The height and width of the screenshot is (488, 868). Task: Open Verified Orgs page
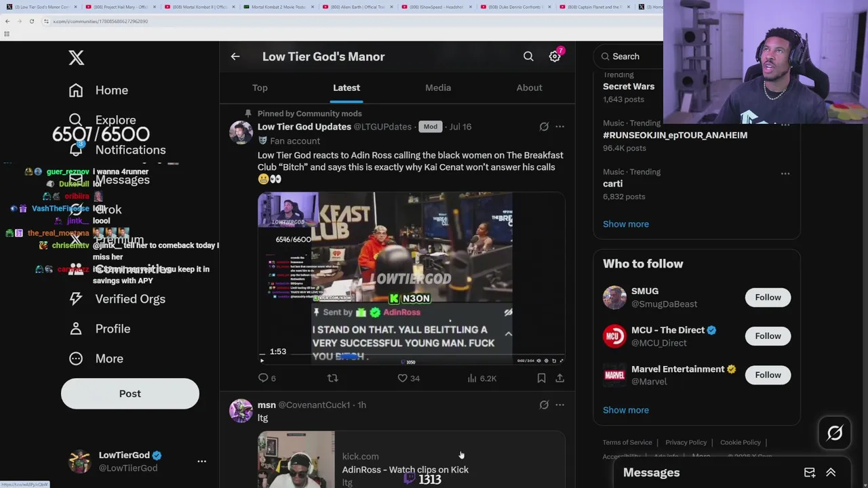click(x=117, y=299)
